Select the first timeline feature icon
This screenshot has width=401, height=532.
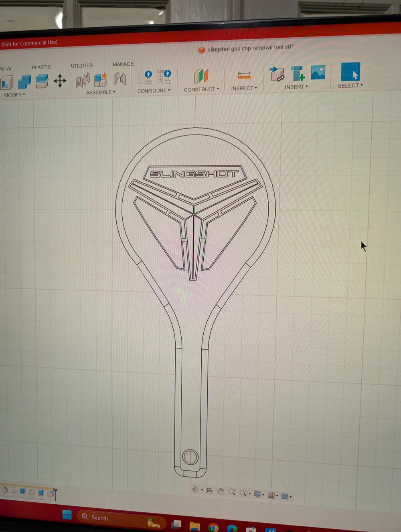tap(5, 490)
